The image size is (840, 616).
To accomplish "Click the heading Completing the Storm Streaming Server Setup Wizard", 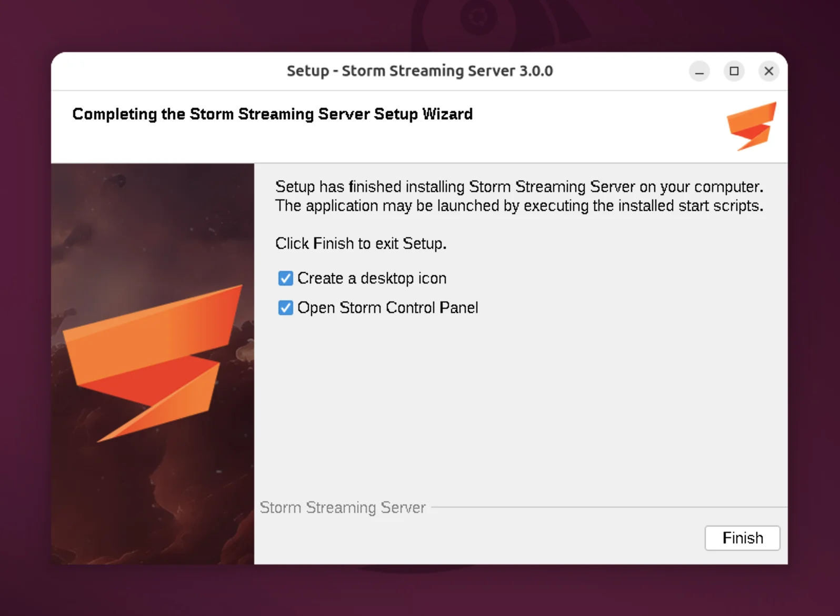I will [272, 114].
